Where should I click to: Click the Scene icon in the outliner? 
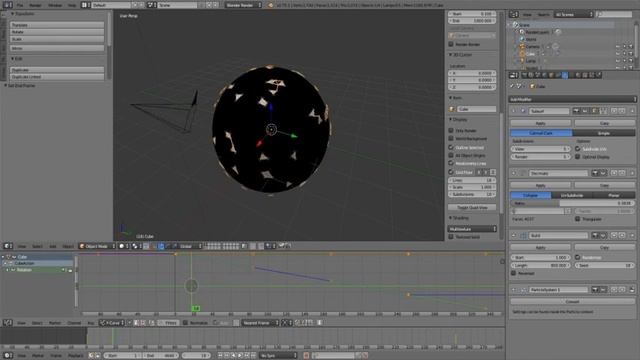pos(516,25)
